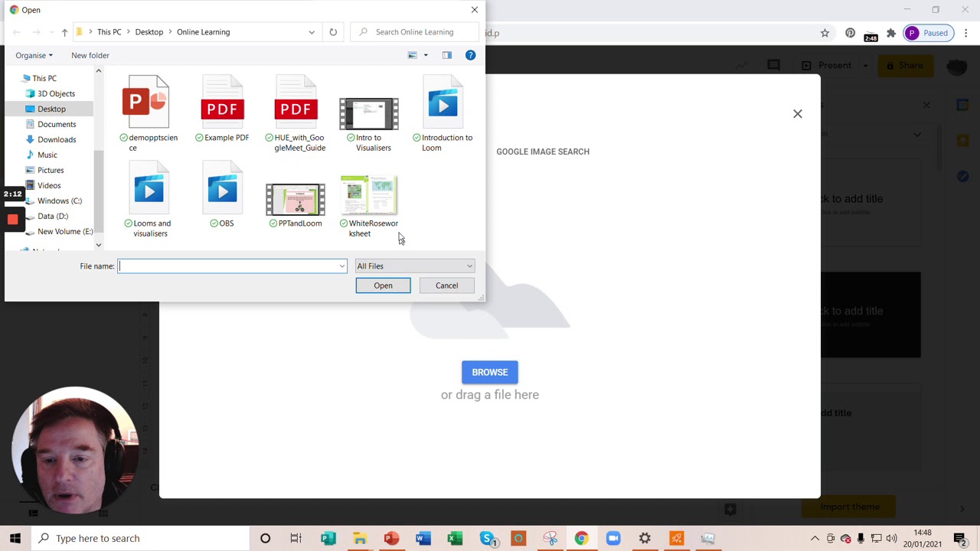The width and height of the screenshot is (980, 551).
Task: Click the Pinterest extension icon in Chrome
Action: (850, 33)
